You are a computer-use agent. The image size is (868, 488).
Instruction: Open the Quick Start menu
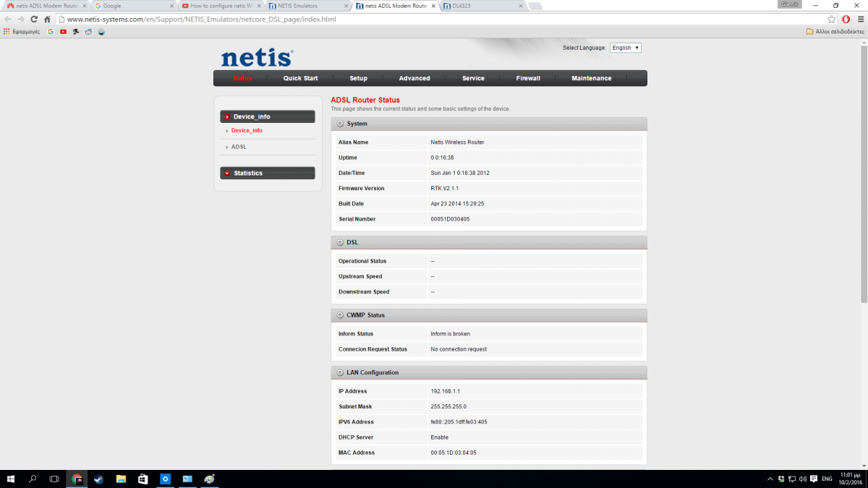click(300, 78)
